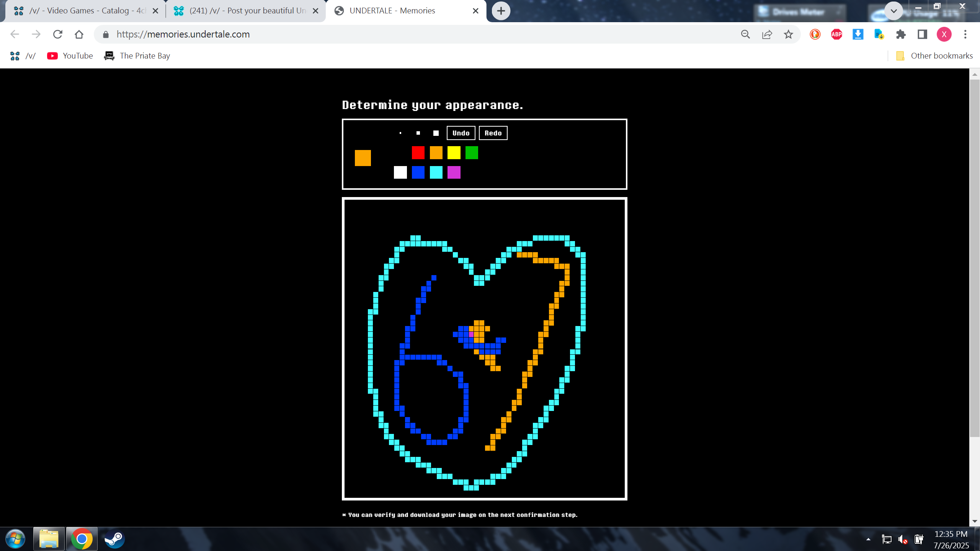Open the Adblock Plus extension

836,34
